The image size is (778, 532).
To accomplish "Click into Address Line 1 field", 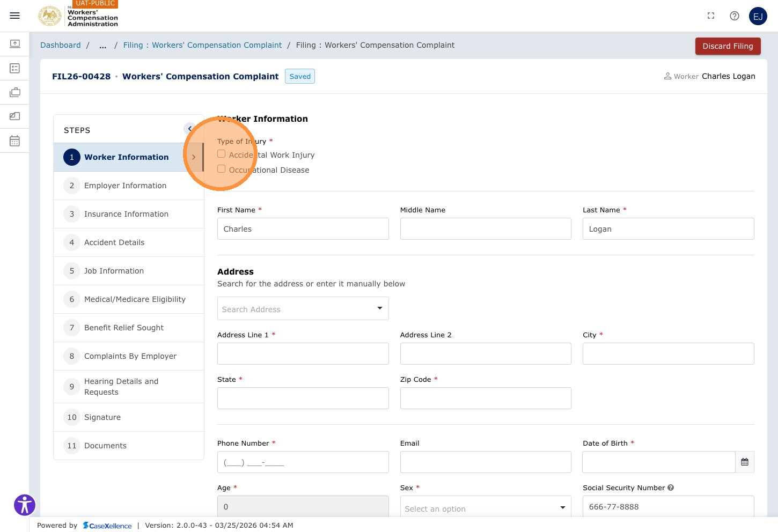I will 303,354.
